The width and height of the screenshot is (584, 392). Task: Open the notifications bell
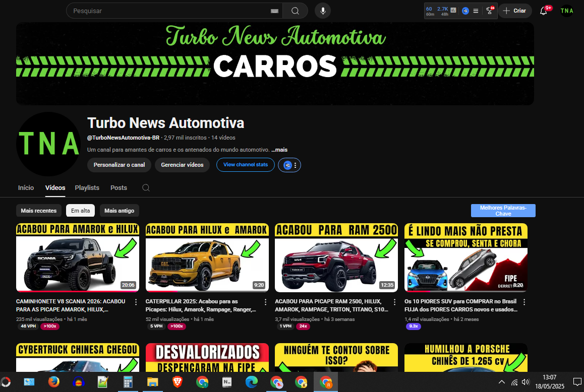click(x=544, y=11)
